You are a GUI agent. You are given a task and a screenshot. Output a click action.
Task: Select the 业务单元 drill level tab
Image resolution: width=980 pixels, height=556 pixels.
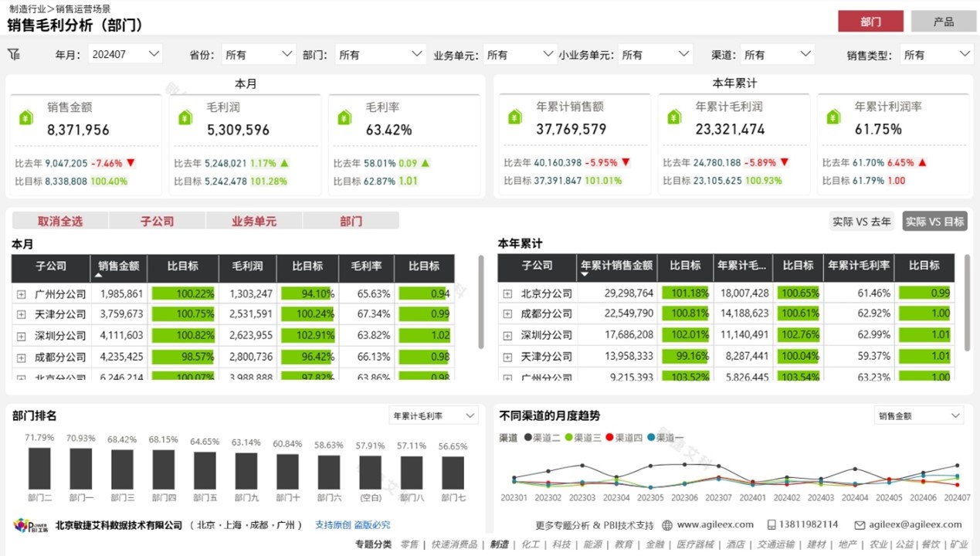click(253, 221)
